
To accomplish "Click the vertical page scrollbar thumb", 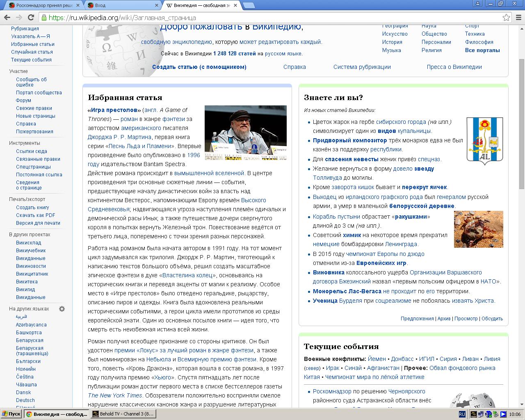I will (522, 123).
